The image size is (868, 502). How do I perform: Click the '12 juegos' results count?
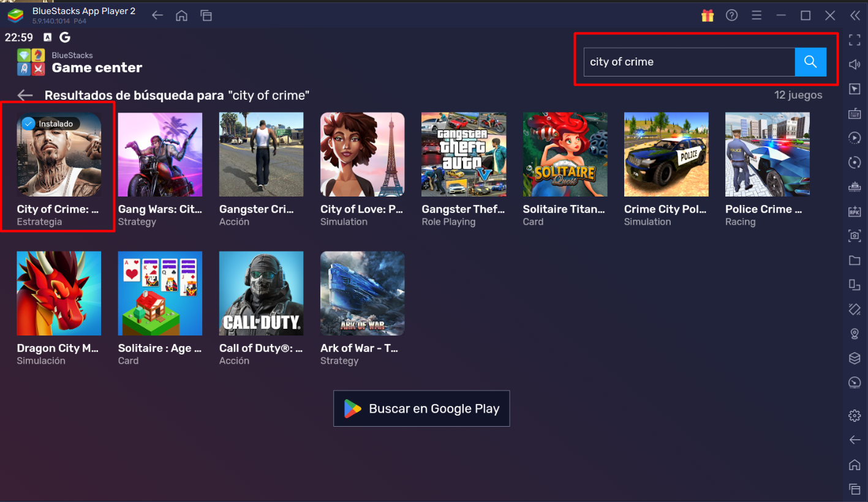[798, 95]
